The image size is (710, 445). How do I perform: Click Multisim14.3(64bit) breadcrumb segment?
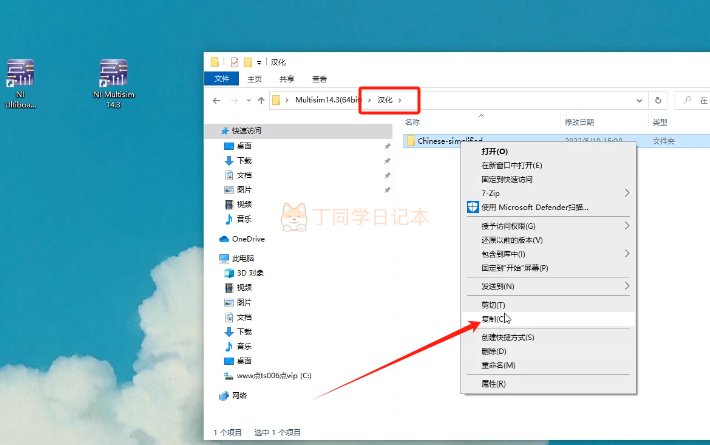coord(328,100)
